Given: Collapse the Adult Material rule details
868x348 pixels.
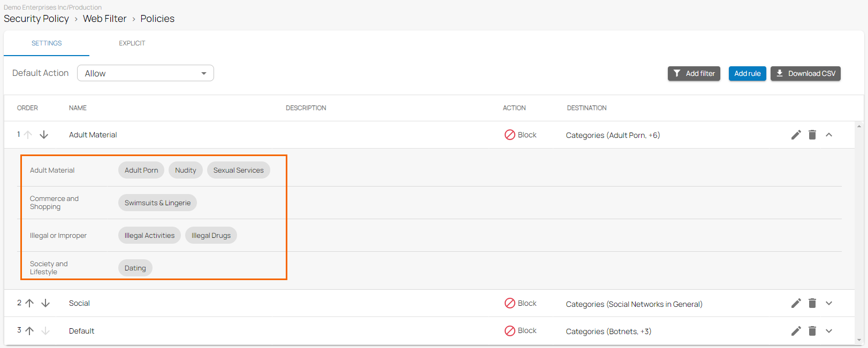Looking at the screenshot, I should click(829, 135).
